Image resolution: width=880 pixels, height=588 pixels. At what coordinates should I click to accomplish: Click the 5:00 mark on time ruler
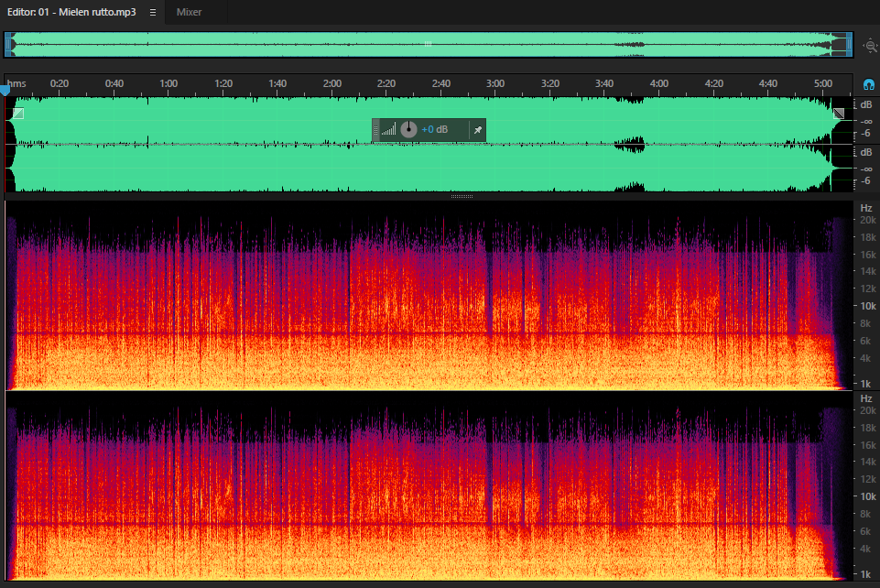tap(823, 83)
